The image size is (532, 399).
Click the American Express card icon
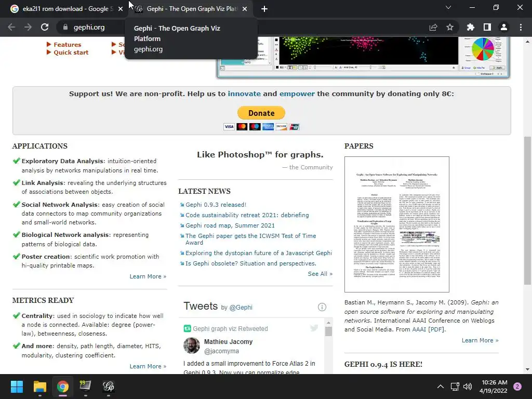(x=268, y=127)
